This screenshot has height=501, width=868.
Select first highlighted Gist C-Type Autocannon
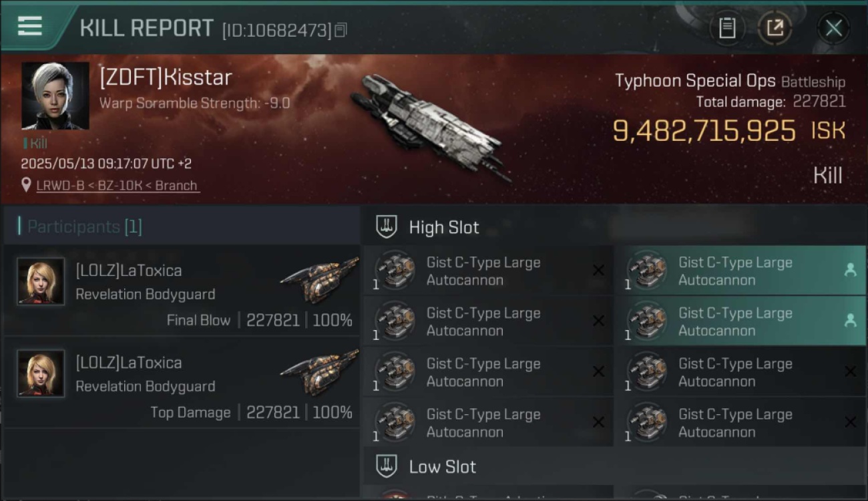[740, 271]
